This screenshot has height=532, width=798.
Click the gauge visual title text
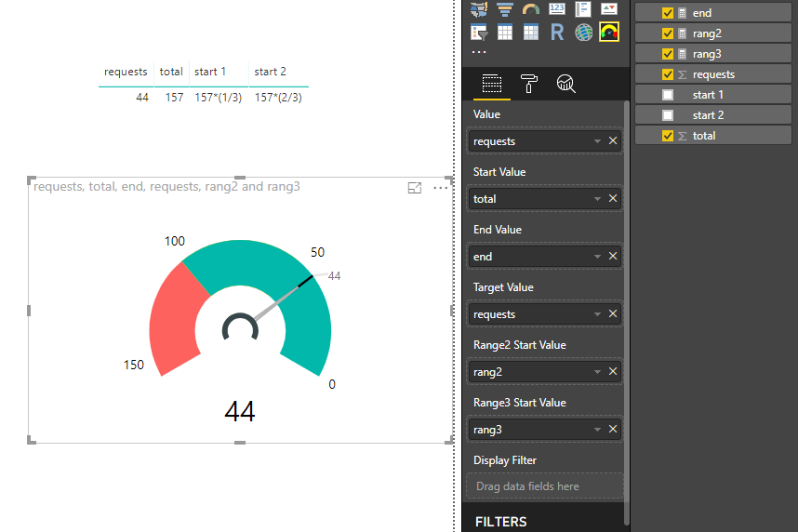point(166,187)
